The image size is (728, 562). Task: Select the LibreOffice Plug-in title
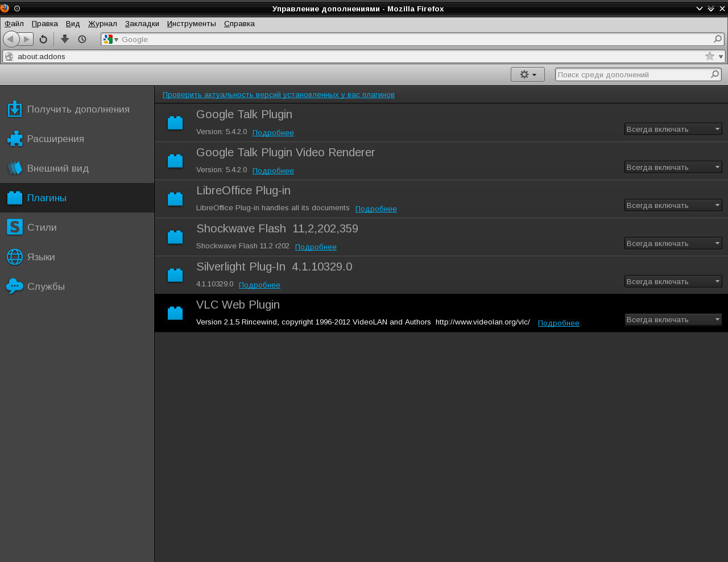243,190
